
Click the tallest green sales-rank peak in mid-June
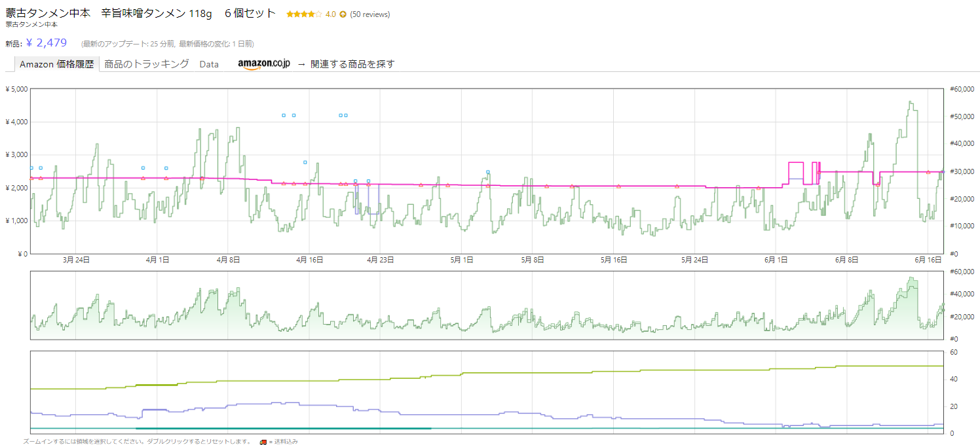[x=911, y=102]
